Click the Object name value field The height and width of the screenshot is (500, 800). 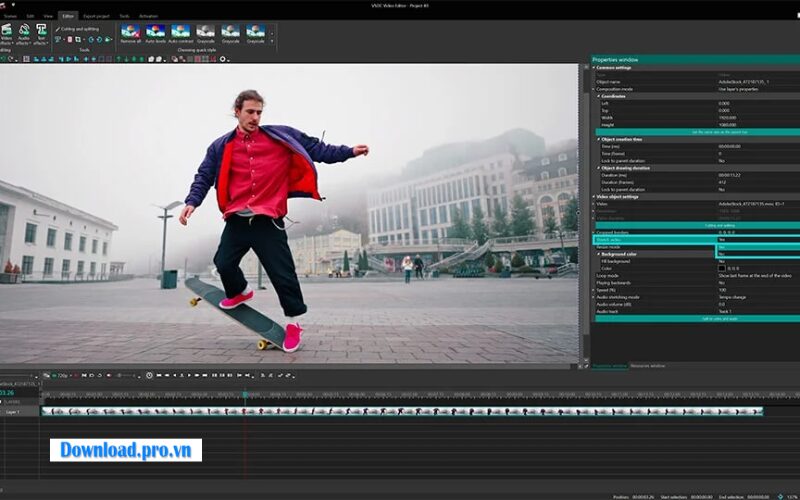click(x=758, y=82)
